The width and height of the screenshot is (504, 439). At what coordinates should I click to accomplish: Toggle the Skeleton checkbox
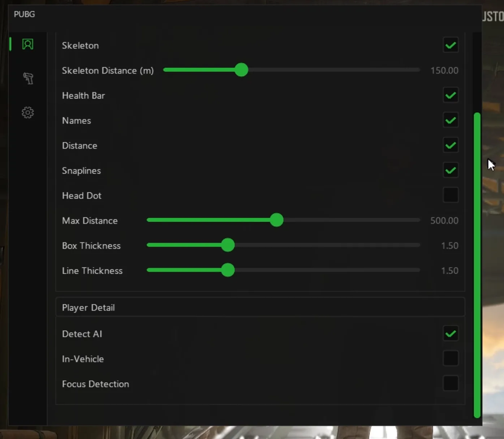[x=451, y=45]
